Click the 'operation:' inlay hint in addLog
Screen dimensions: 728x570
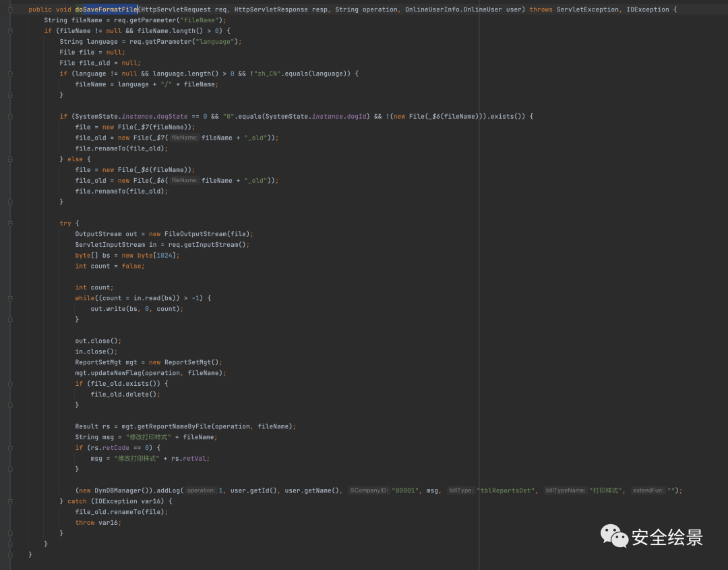pos(201,490)
